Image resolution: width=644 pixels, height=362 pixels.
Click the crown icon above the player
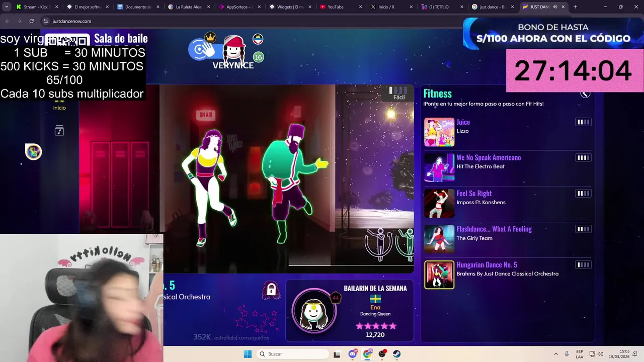[x=210, y=37]
